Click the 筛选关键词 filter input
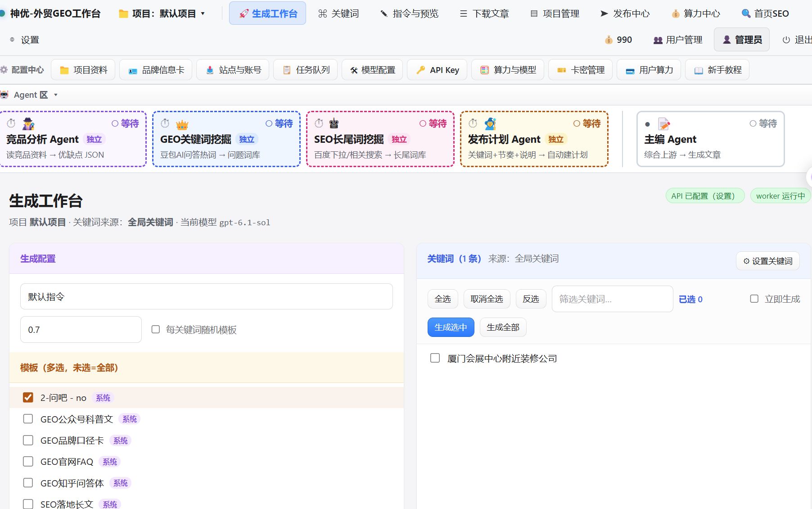The image size is (812, 509). click(613, 299)
